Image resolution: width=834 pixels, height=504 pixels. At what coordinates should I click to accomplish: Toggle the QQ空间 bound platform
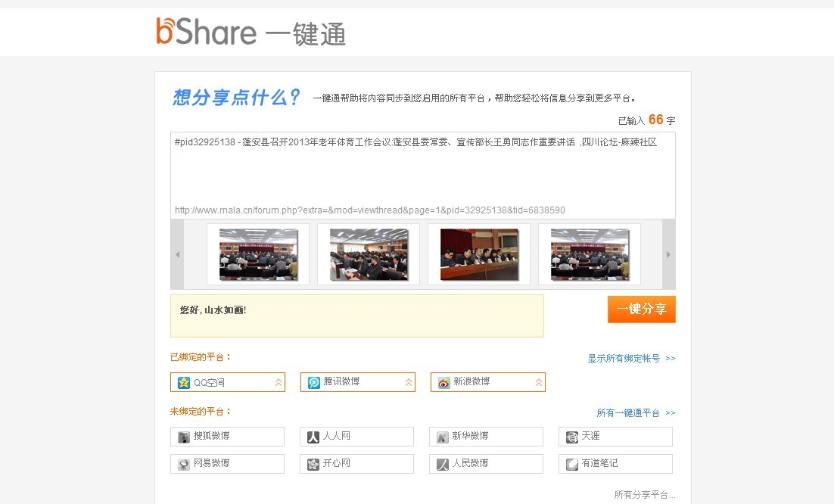pyautogui.click(x=228, y=382)
